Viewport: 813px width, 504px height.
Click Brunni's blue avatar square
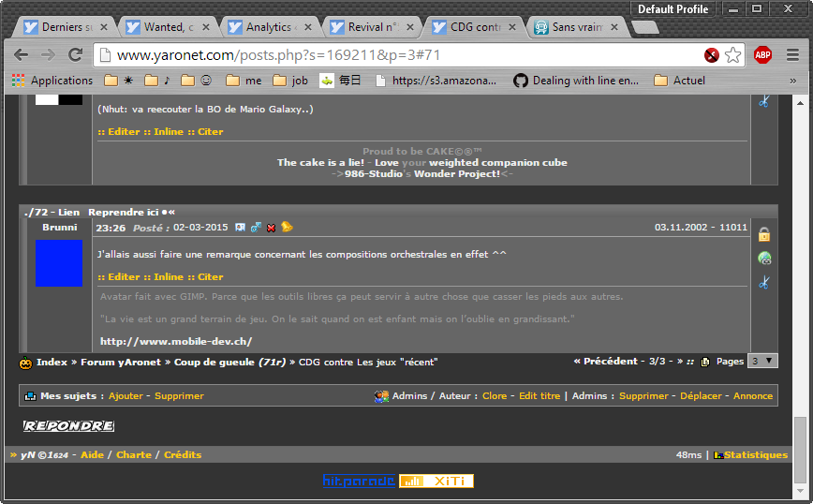(x=59, y=263)
